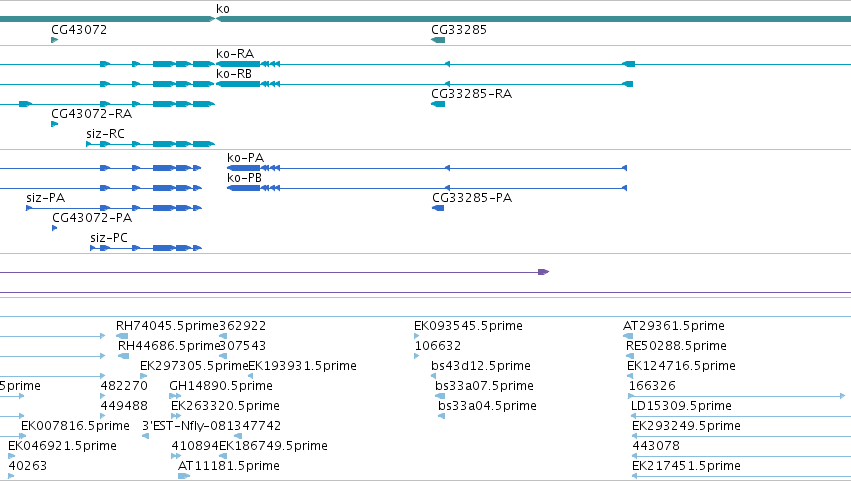Select the CG43072 gene label
The height and width of the screenshot is (481, 851).
[x=79, y=30]
